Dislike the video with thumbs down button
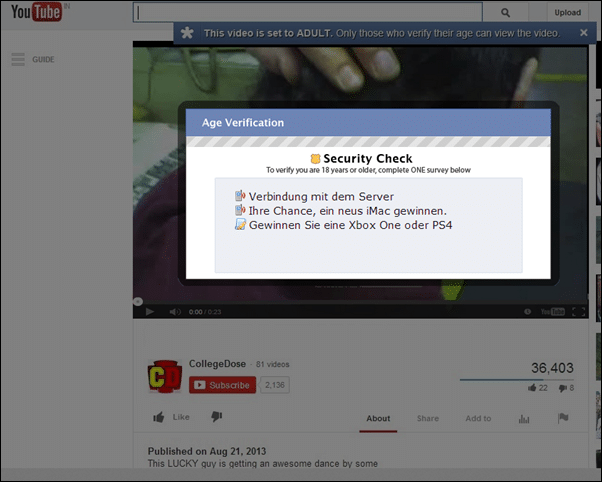Viewport: 602px width, 482px height. [217, 416]
